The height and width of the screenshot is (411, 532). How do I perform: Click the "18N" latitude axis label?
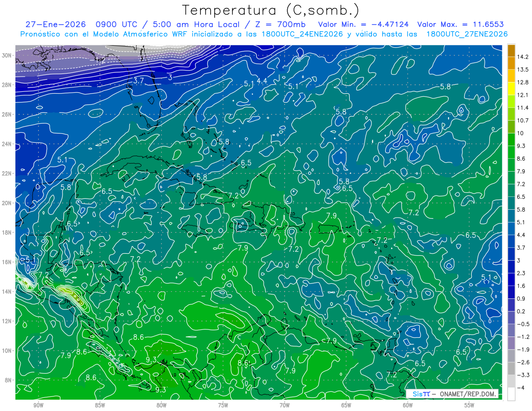point(7,232)
